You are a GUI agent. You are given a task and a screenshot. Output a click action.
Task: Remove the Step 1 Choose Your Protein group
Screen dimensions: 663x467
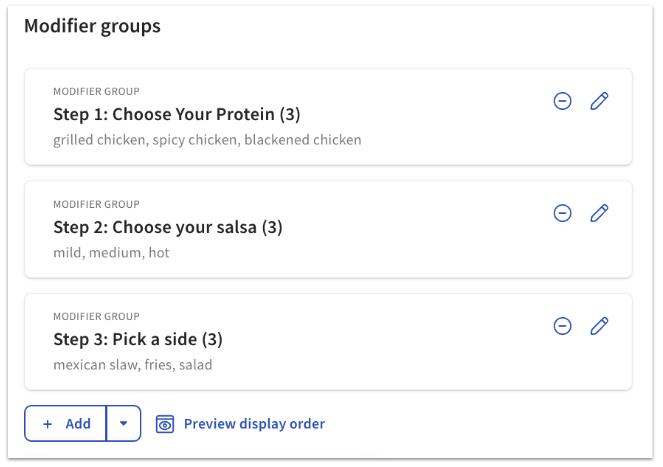coord(563,101)
